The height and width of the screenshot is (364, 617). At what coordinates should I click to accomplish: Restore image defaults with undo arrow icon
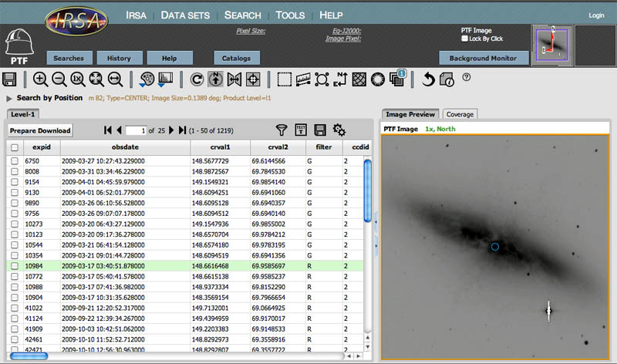[x=429, y=79]
